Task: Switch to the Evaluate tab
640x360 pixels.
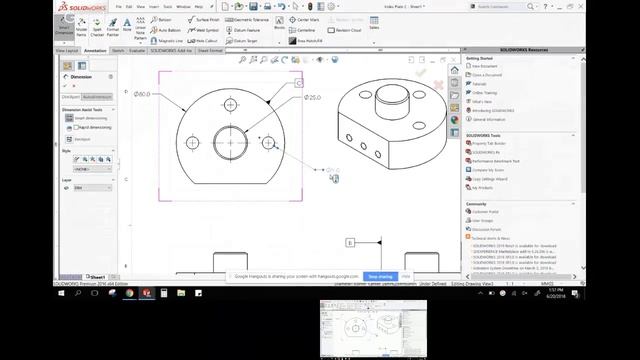Action: tap(137, 51)
